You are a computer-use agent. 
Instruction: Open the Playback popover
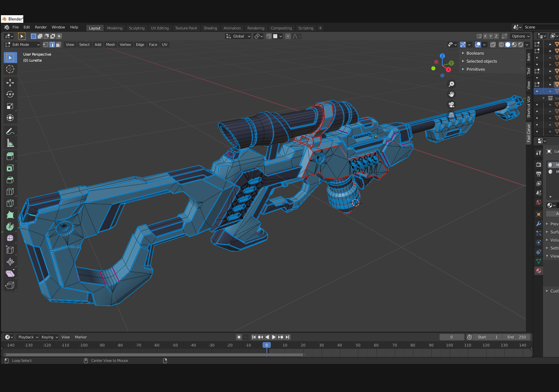28,337
